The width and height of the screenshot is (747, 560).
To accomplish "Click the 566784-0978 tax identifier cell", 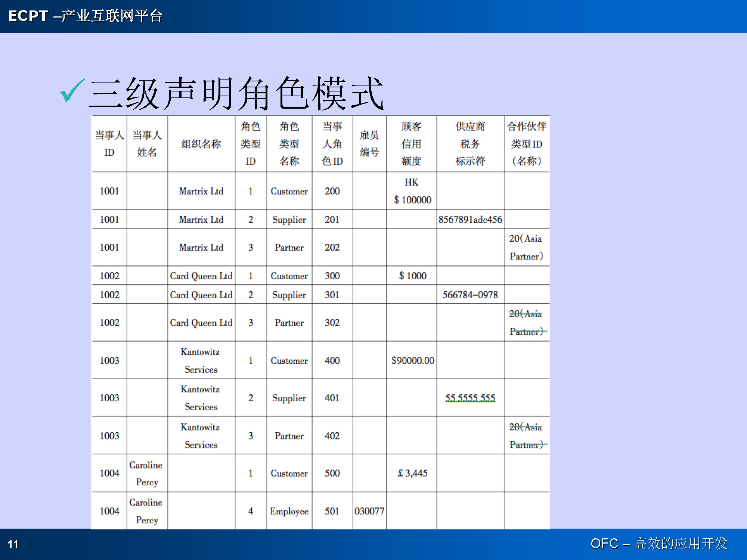I will coord(470,295).
